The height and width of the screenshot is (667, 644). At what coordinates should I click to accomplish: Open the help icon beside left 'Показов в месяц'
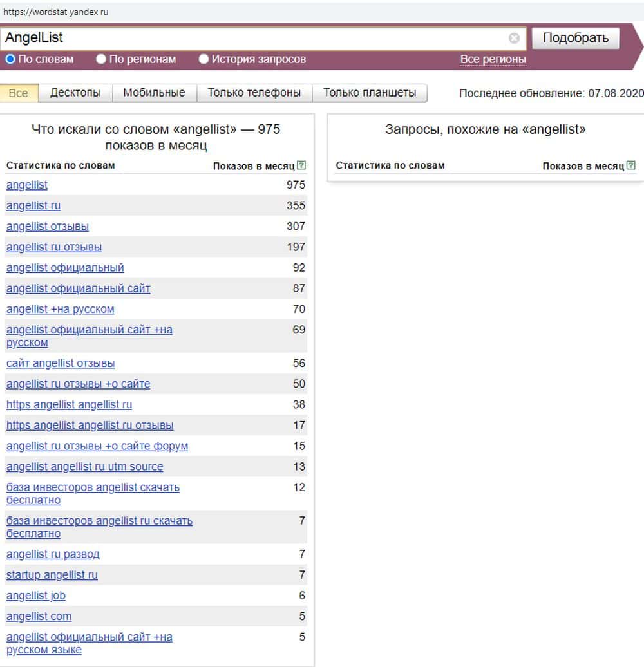(x=301, y=165)
